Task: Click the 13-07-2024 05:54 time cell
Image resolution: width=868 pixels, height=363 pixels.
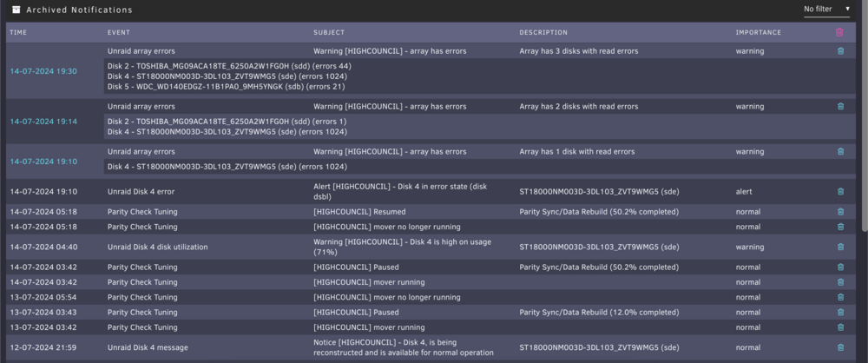Action: click(43, 297)
